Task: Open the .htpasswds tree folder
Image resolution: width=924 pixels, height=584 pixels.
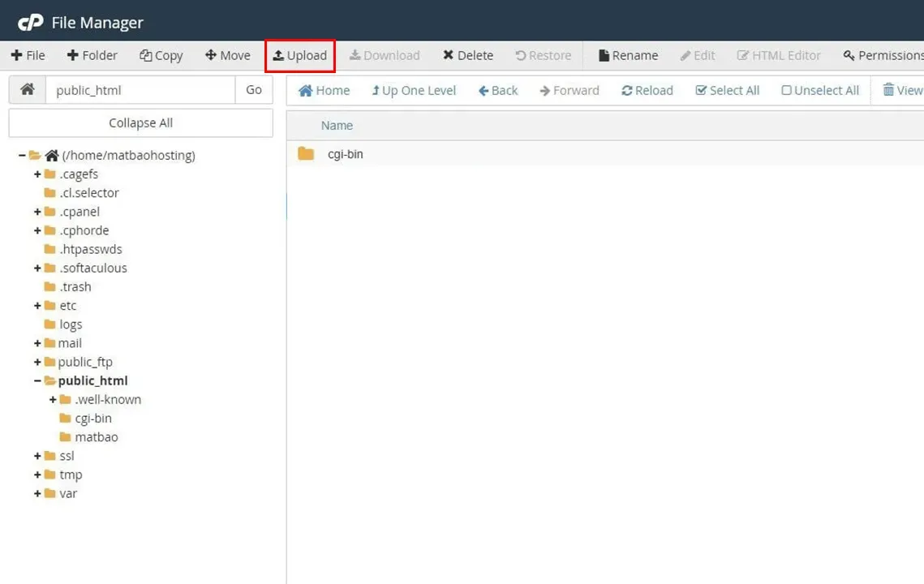Action: [91, 249]
